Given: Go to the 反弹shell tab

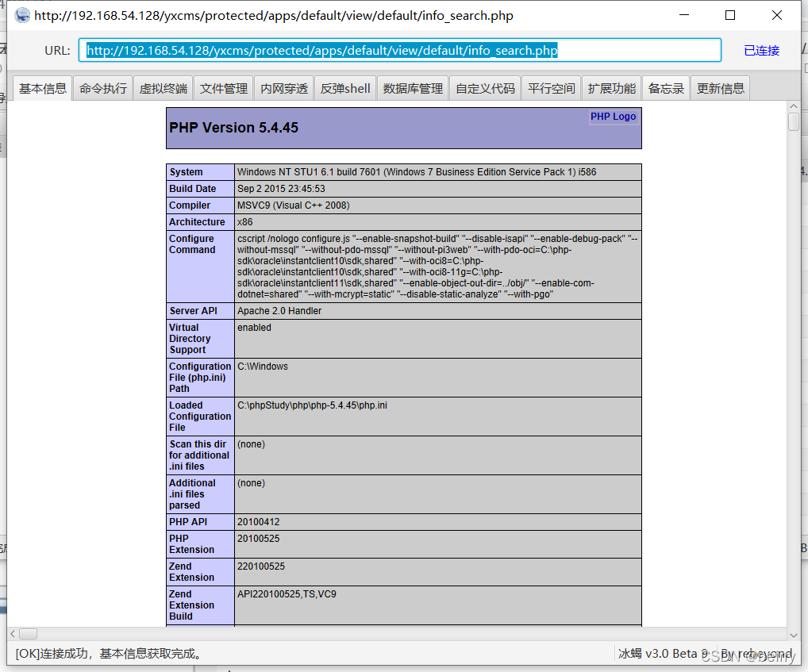Looking at the screenshot, I should [345, 88].
